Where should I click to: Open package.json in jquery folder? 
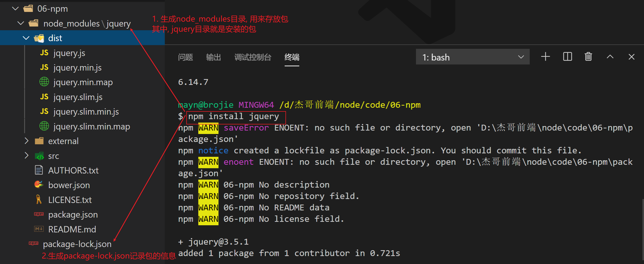pyautogui.click(x=73, y=215)
